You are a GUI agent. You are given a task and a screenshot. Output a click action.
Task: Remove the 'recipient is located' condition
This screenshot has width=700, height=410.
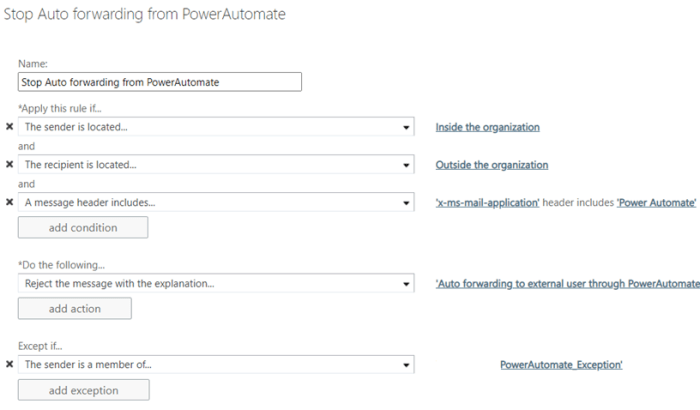click(10, 165)
